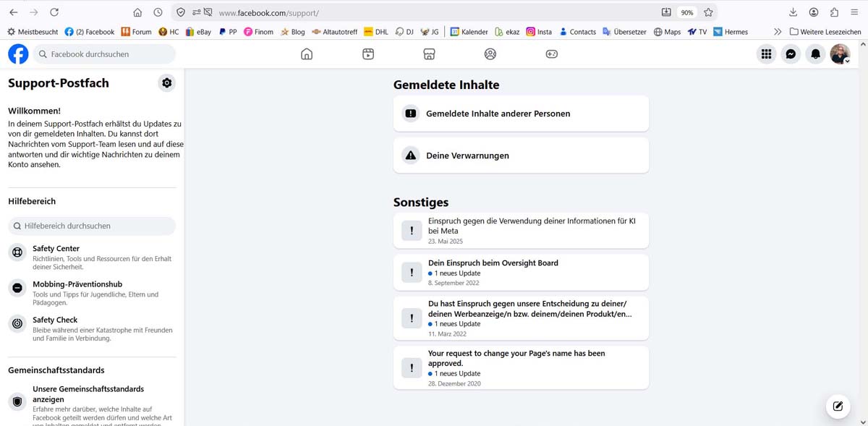
Task: Open the Maps bookmark
Action: click(667, 32)
